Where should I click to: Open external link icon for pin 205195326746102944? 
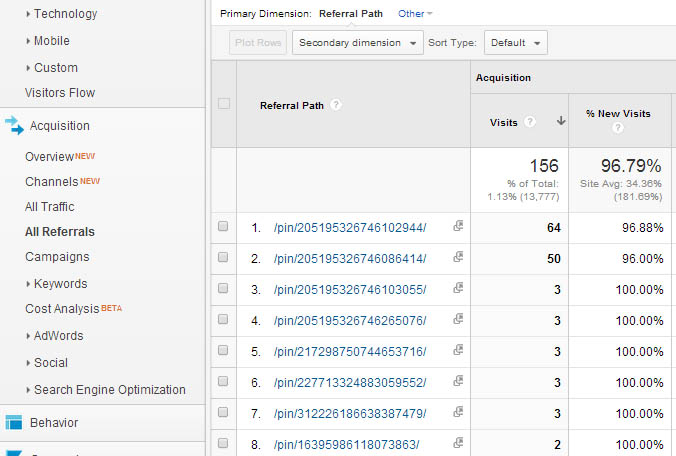pyautogui.click(x=458, y=227)
